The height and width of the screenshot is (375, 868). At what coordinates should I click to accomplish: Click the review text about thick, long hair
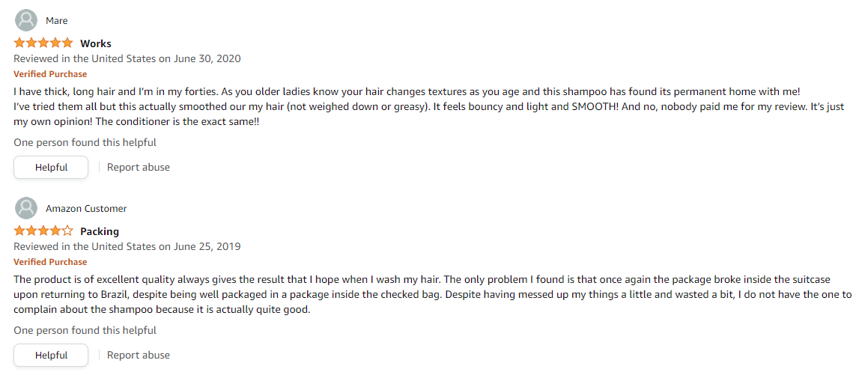click(428, 106)
